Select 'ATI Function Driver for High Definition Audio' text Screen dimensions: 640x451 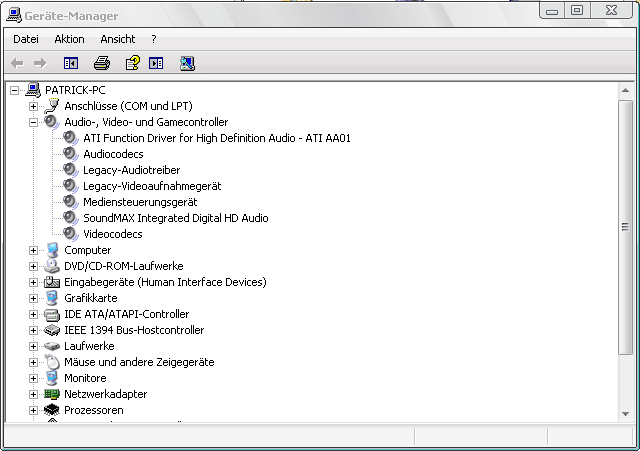pyautogui.click(x=189, y=138)
